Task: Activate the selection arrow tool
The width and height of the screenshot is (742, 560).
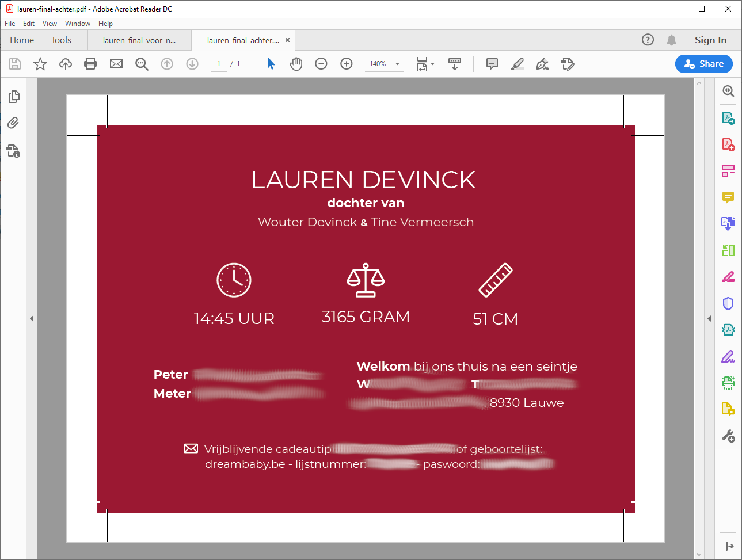Action: 271,64
